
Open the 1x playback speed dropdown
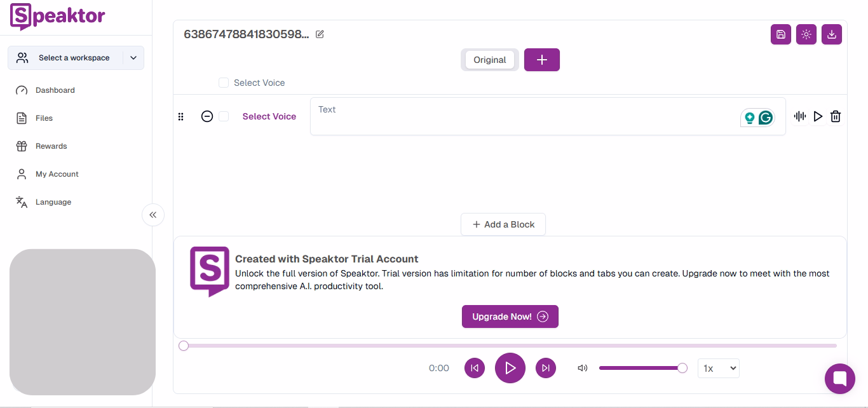click(719, 368)
